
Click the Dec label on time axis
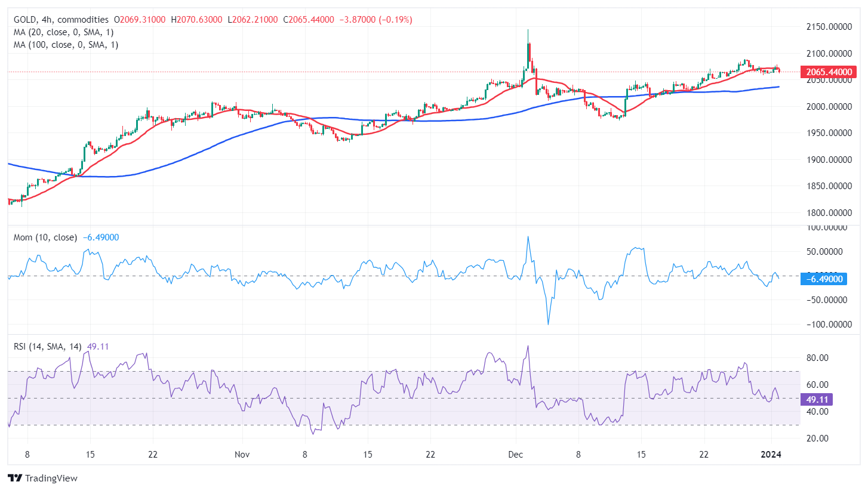[516, 455]
